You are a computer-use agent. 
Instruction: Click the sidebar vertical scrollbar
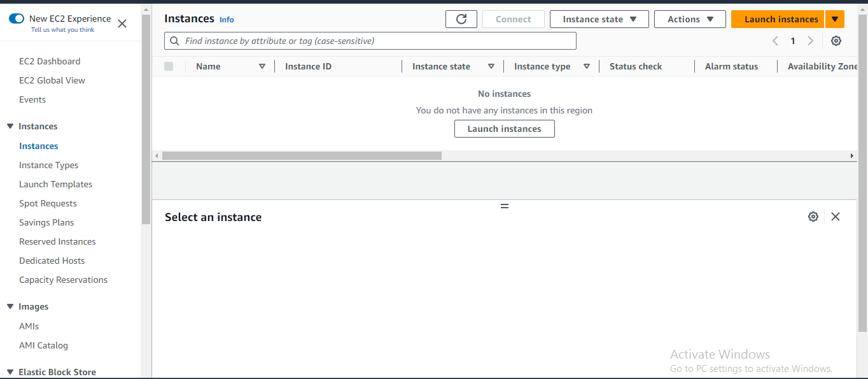pyautogui.click(x=146, y=118)
